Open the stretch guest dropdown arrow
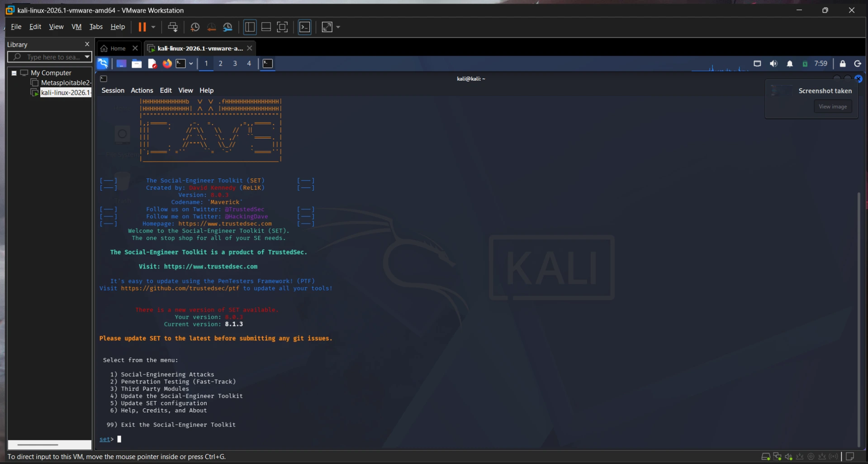 [x=338, y=27]
